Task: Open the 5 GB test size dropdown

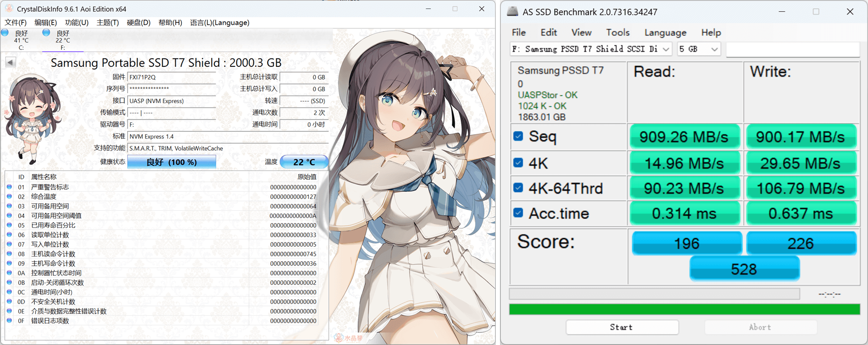Action: point(699,49)
